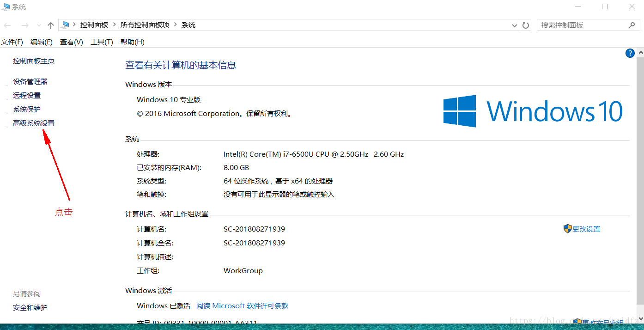This screenshot has height=330, width=644.
Task: Expand the chevron after 控制面板 breadcrumb
Action: click(x=114, y=25)
